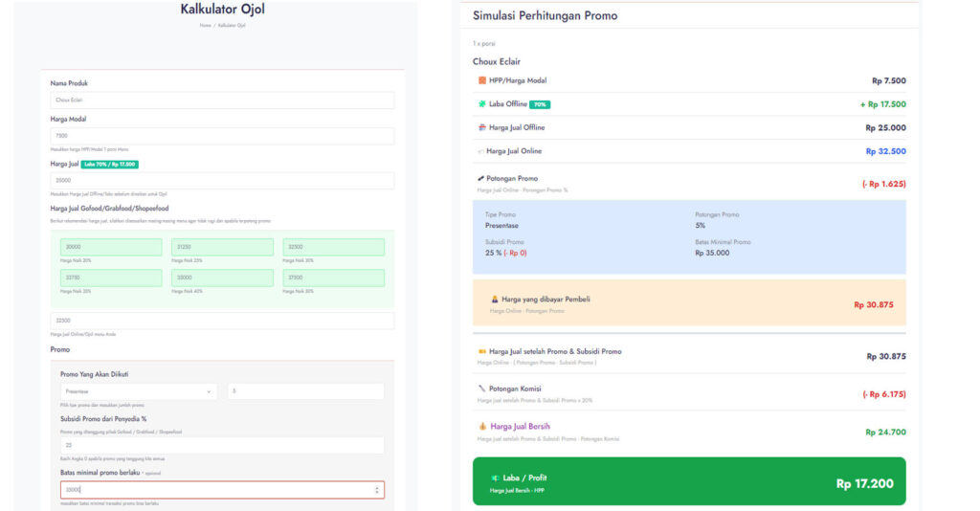980x511 pixels.
Task: Click the Harga Jual Online icon
Action: pos(480,151)
